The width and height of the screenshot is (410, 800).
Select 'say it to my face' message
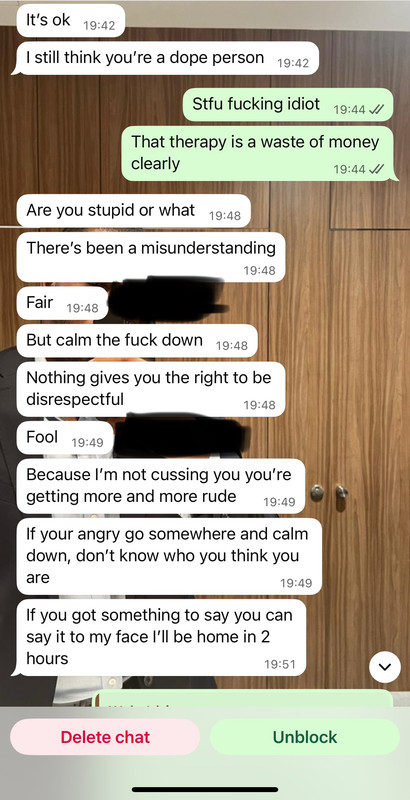click(x=160, y=637)
